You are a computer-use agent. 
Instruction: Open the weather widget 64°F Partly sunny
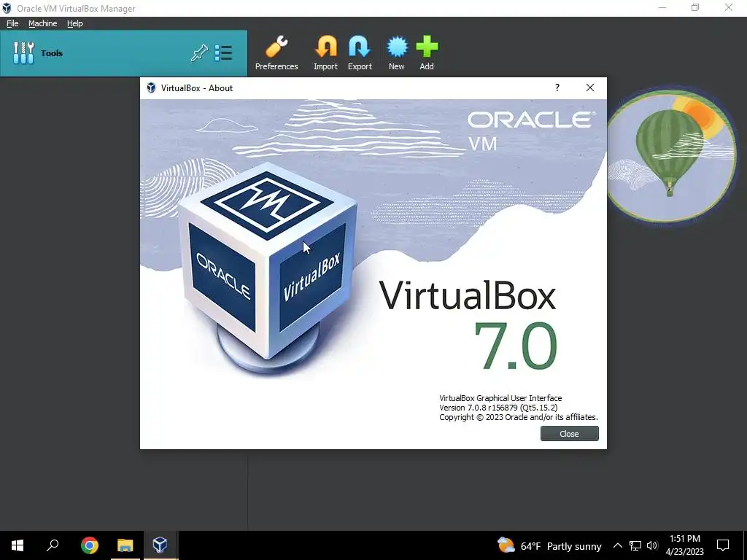549,545
